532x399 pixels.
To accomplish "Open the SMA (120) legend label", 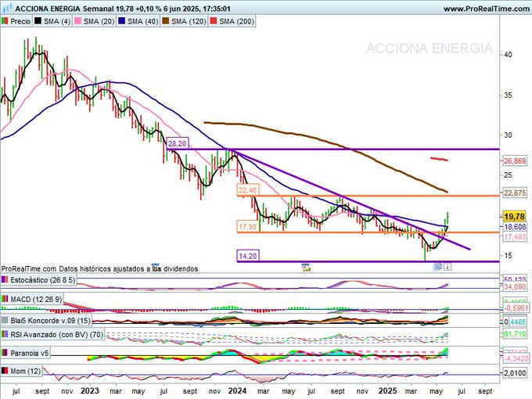I will pos(189,21).
